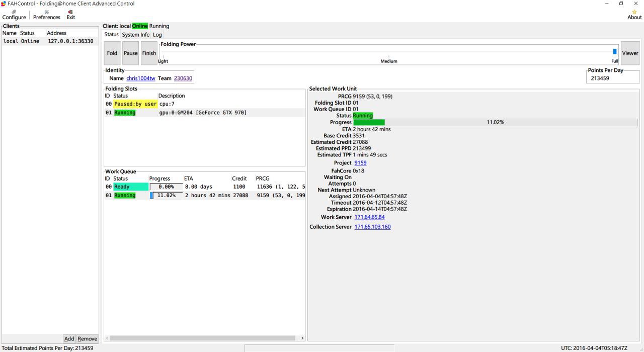Click the Exit toolbar icon

pyautogui.click(x=71, y=15)
